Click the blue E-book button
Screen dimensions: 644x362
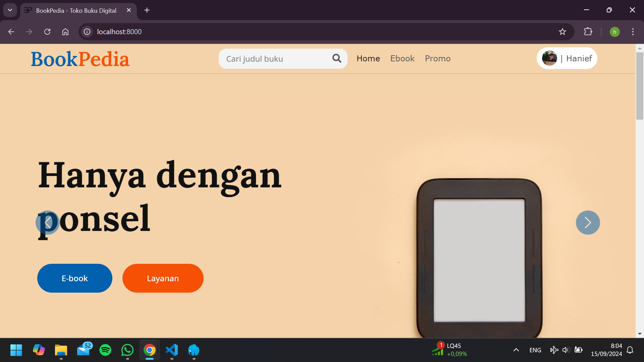74,278
